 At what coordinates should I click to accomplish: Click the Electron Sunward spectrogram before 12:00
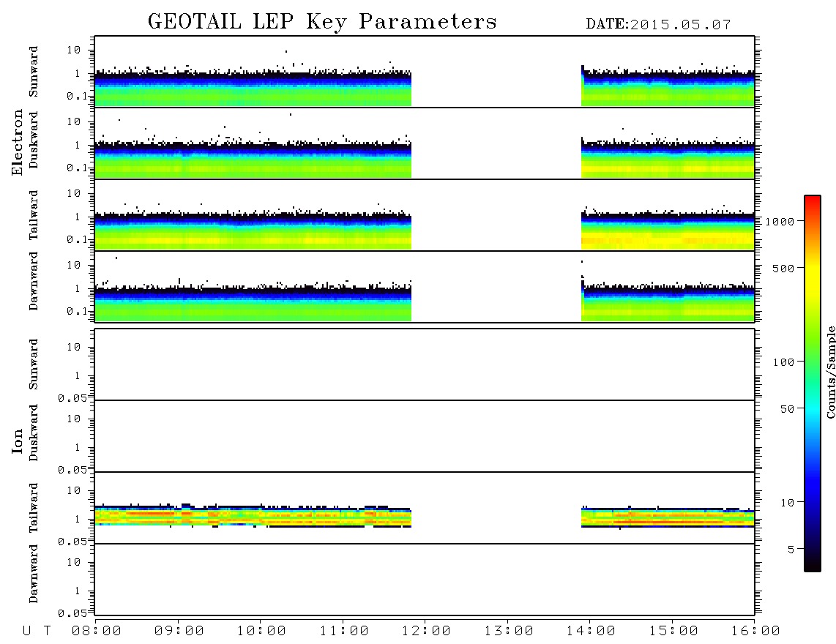pyautogui.click(x=253, y=89)
